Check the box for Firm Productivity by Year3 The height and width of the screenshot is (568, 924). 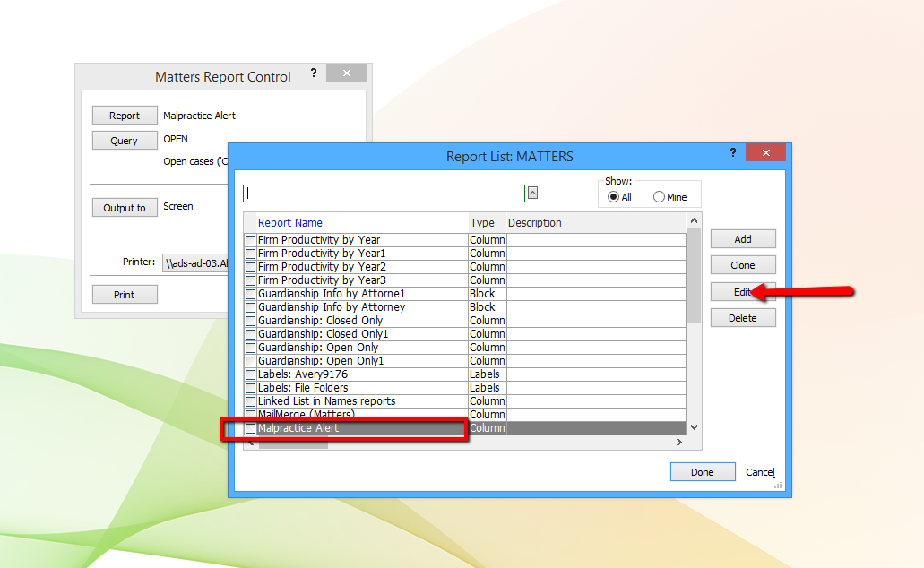click(x=250, y=281)
